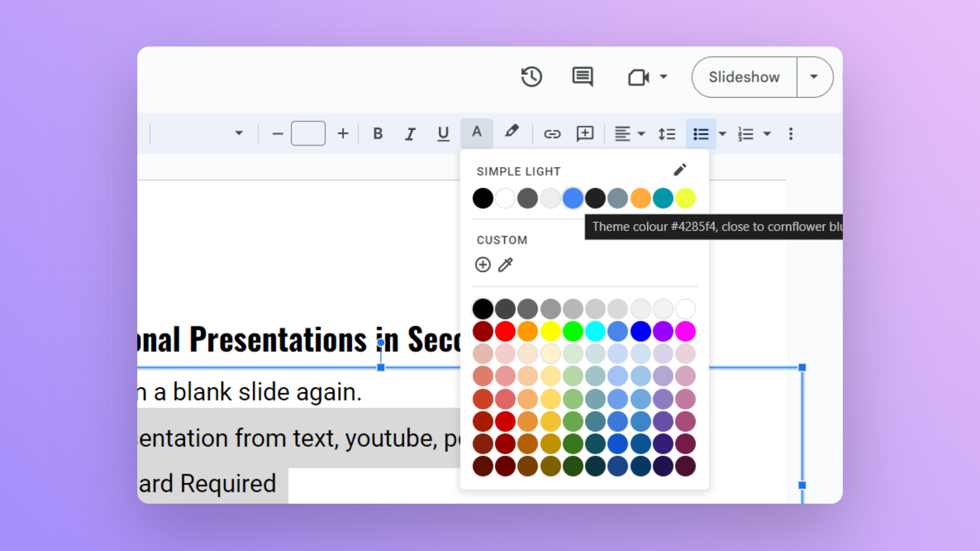Click the add comment icon

click(585, 133)
